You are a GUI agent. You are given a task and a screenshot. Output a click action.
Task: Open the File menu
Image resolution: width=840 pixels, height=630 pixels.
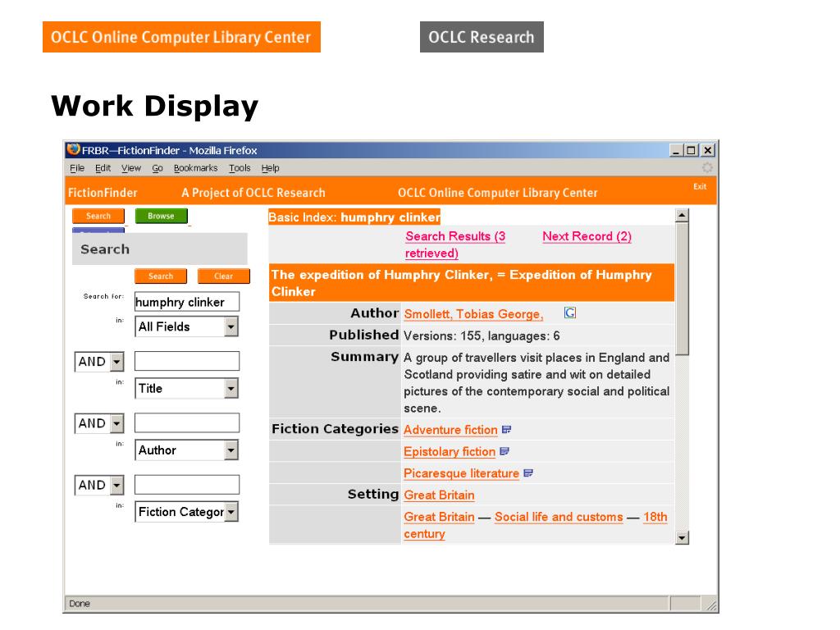(x=77, y=168)
